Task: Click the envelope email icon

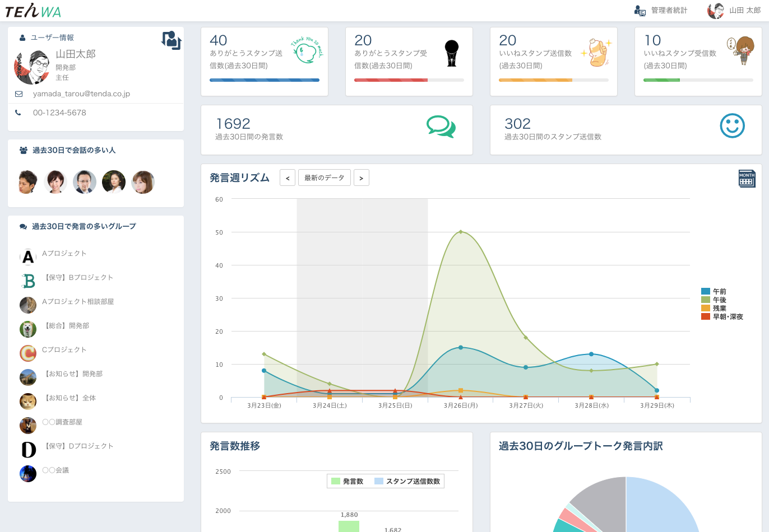Action: 18,94
